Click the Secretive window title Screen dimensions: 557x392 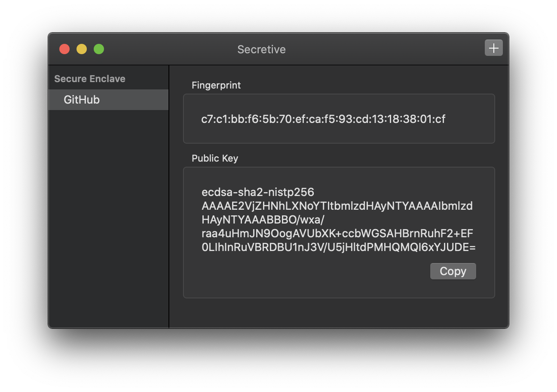261,49
